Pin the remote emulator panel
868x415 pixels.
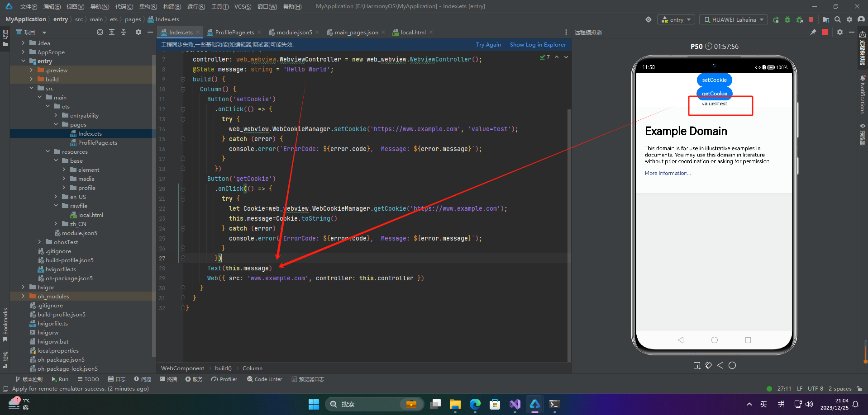click(813, 32)
